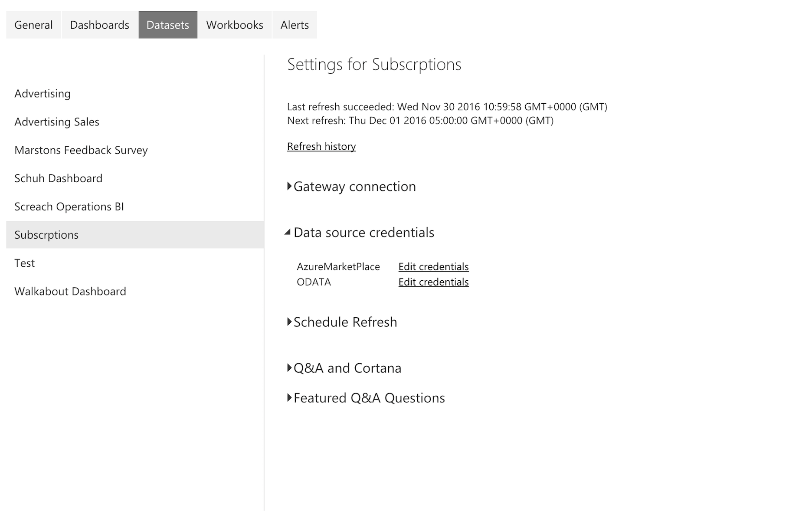Expand Featured Q&A Questions section
The width and height of the screenshot is (812, 525).
click(366, 398)
